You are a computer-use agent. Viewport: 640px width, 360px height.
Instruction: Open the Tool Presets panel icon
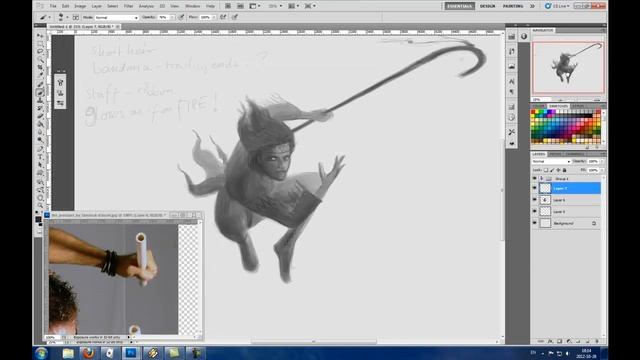511,132
